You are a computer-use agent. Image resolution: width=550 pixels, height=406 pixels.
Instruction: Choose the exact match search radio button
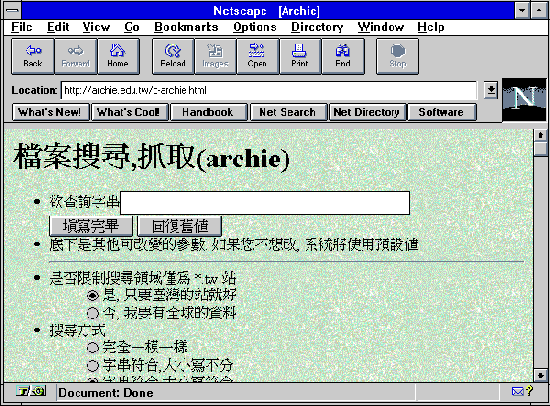coord(93,347)
